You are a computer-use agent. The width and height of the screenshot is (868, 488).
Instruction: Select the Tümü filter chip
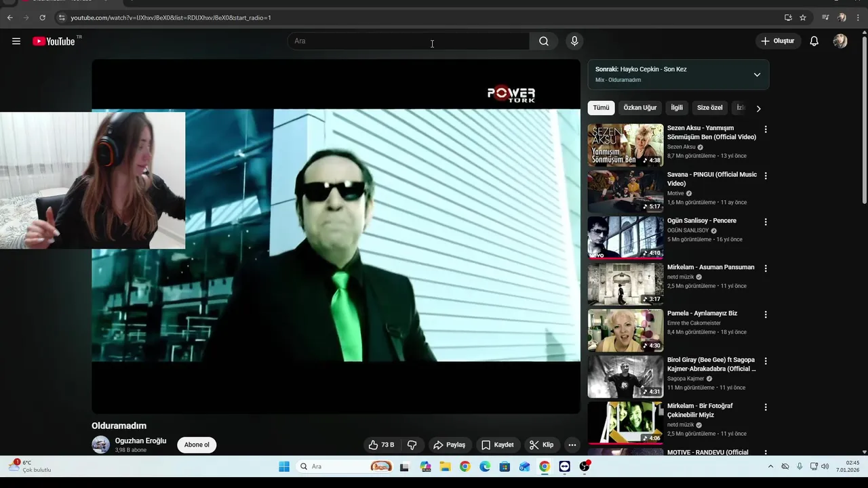[x=601, y=108]
